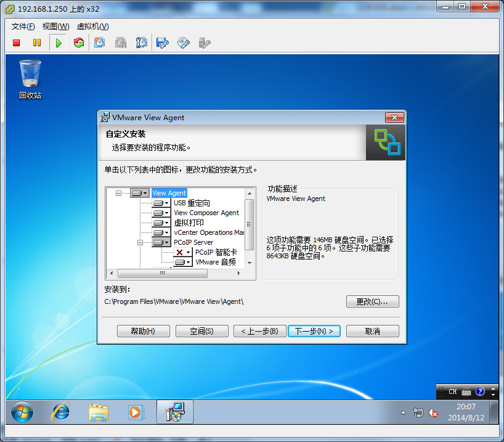
Task: Open the Recycle Bin on the desktop
Action: click(30, 74)
